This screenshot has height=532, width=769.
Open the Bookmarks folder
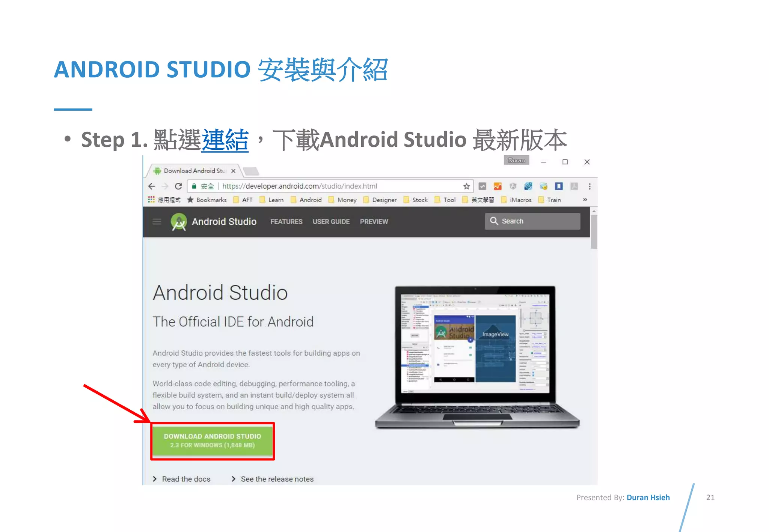coord(207,200)
